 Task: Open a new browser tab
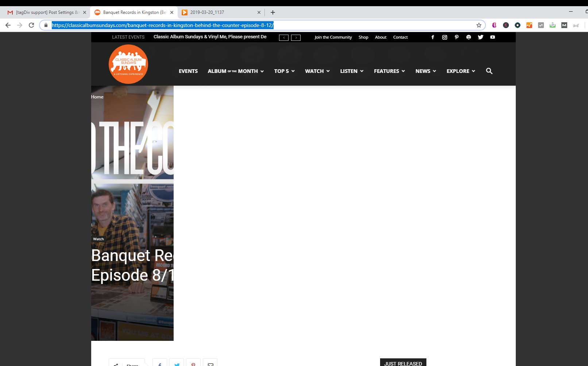point(273,12)
